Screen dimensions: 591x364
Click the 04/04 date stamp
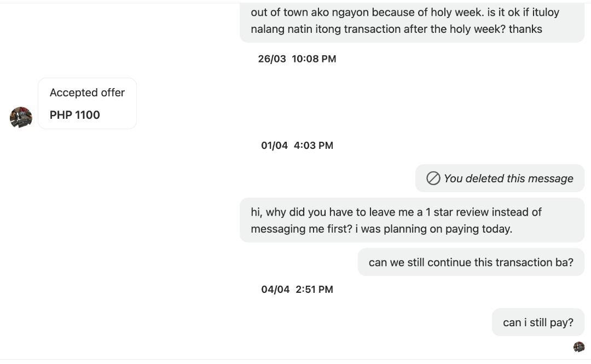(275, 289)
